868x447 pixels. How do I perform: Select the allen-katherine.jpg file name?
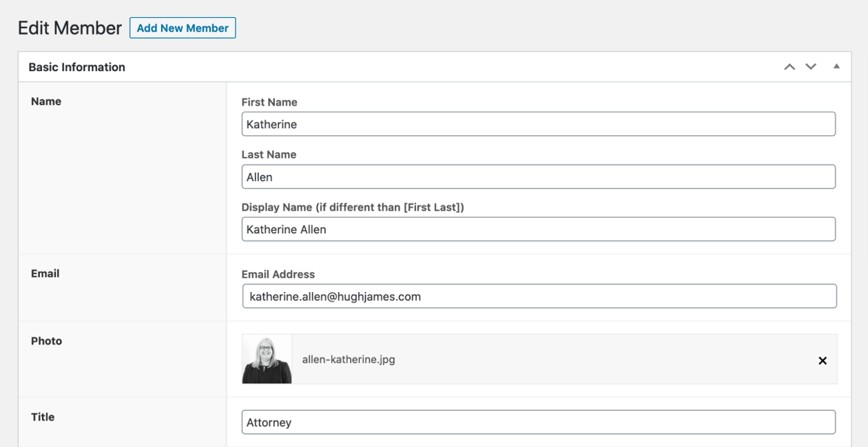tap(349, 360)
